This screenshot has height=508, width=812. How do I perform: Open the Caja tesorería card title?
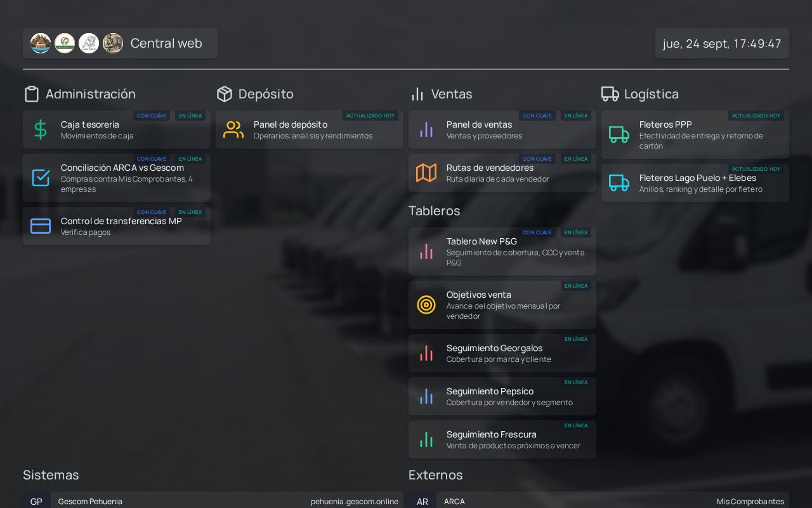point(90,124)
